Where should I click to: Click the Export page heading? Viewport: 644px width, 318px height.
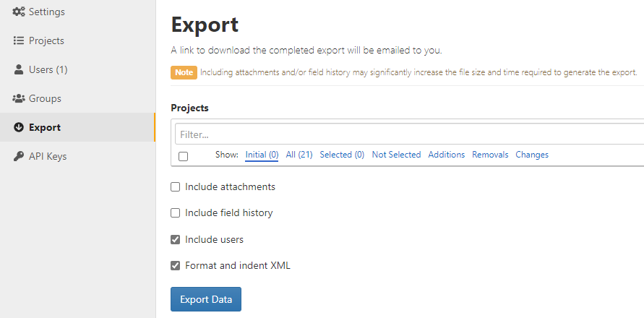tap(205, 25)
